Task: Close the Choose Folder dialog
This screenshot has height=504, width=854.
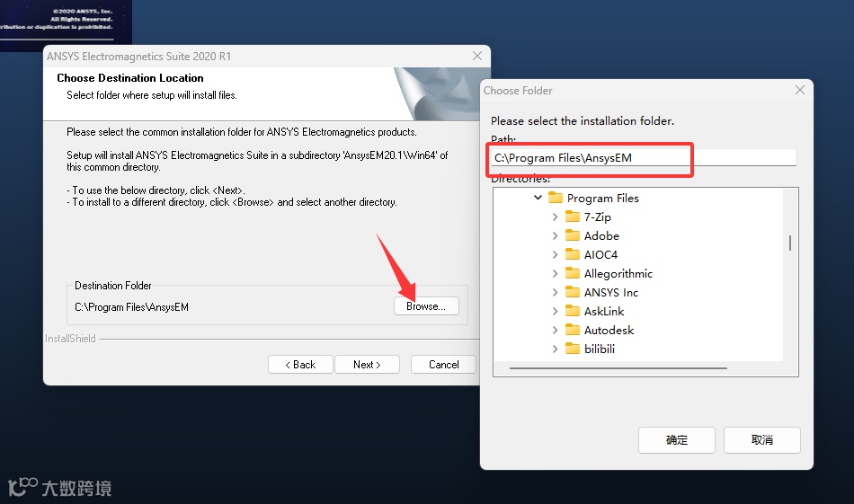Action: [799, 90]
